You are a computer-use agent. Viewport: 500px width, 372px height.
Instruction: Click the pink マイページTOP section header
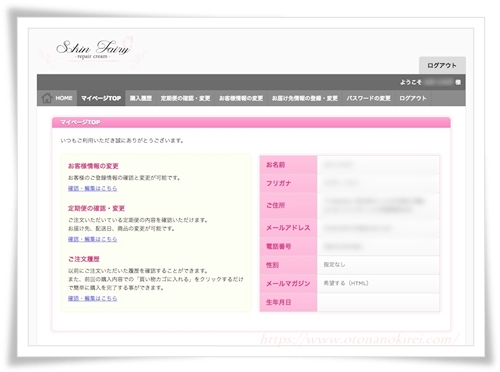(x=251, y=122)
